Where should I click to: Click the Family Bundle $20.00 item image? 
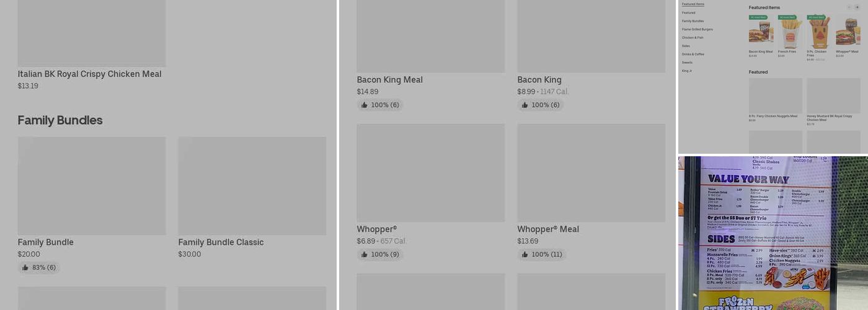pyautogui.click(x=92, y=186)
